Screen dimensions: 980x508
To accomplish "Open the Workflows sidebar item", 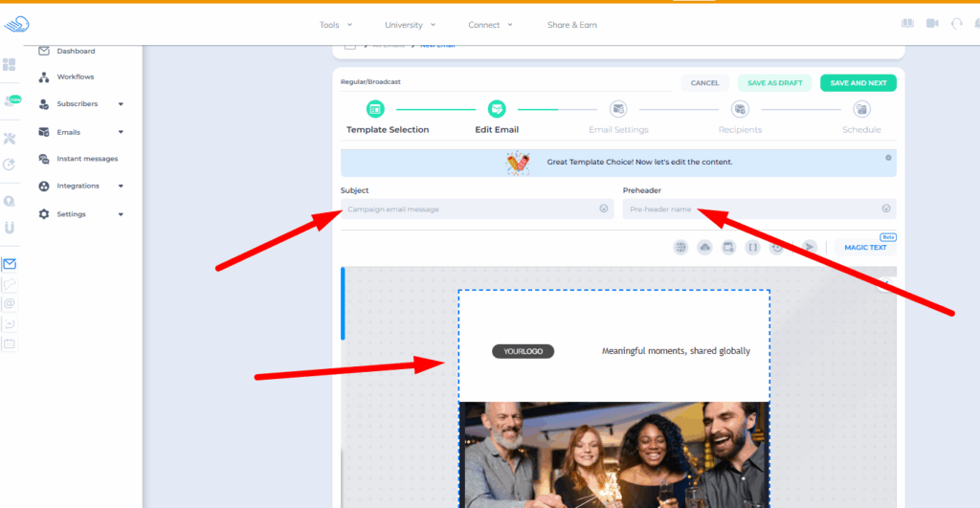I will point(75,77).
